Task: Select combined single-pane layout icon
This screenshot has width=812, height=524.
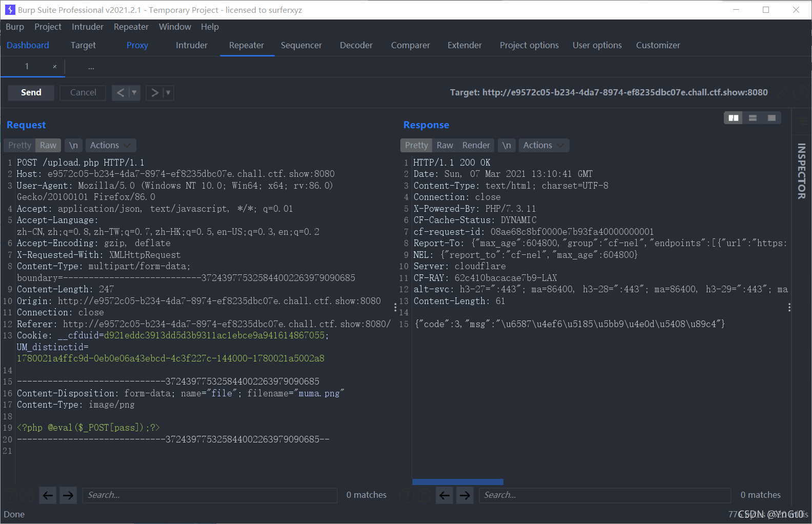Action: (772, 118)
